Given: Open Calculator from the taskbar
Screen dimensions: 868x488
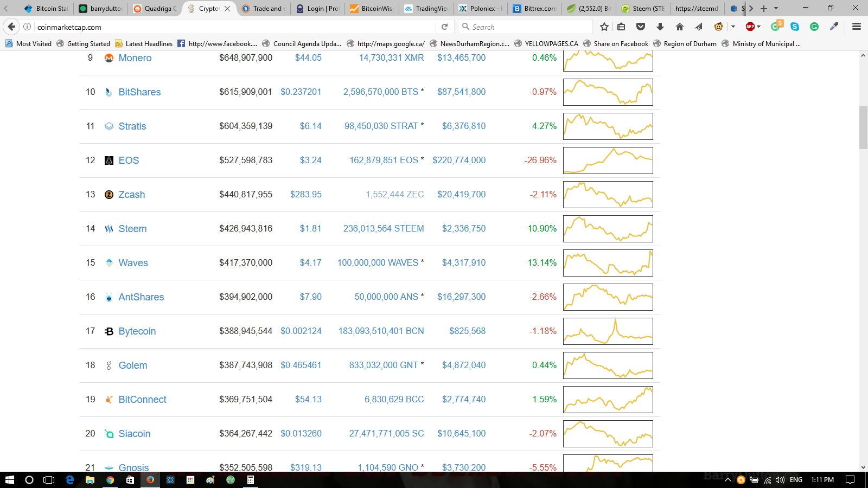Looking at the screenshot, I should click(251, 480).
